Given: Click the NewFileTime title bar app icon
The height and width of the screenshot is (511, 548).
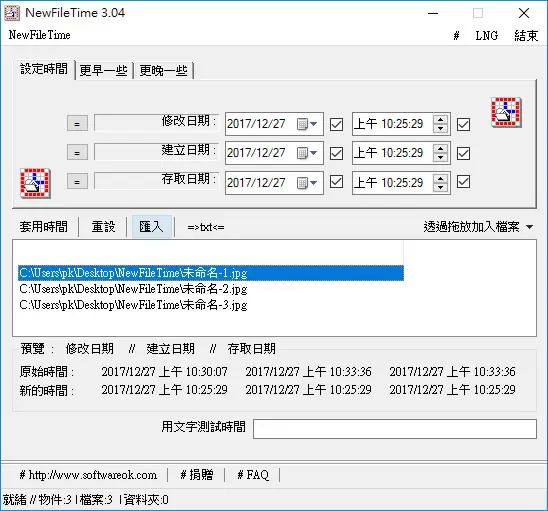Looking at the screenshot, I should pos(12,13).
